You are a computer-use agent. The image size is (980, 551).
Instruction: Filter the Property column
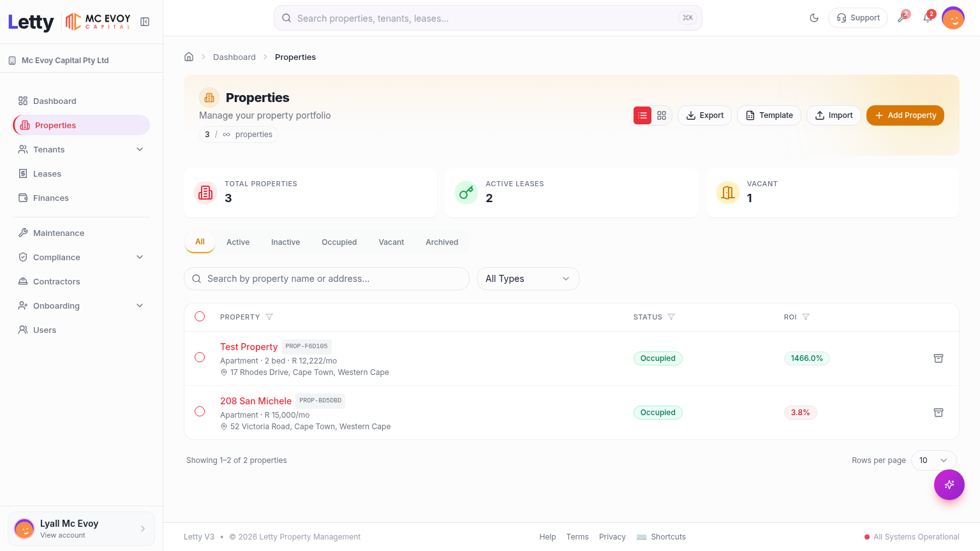click(x=269, y=317)
